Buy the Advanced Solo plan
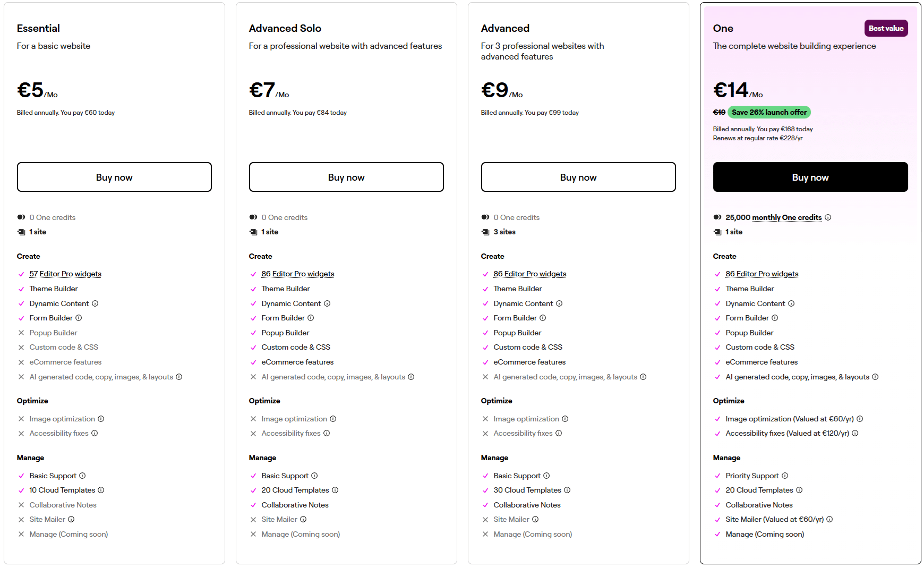This screenshot has height=567, width=924. pyautogui.click(x=346, y=177)
